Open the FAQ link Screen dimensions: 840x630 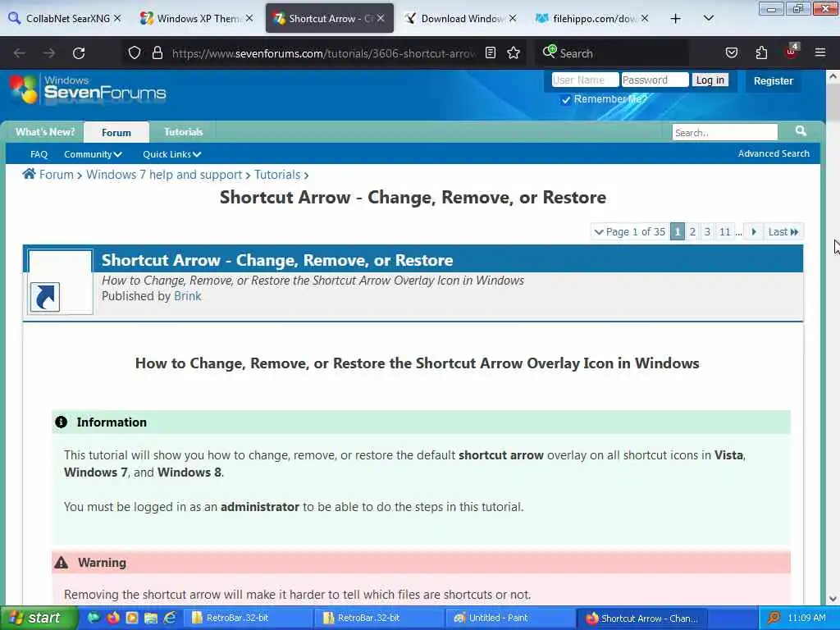pos(39,154)
